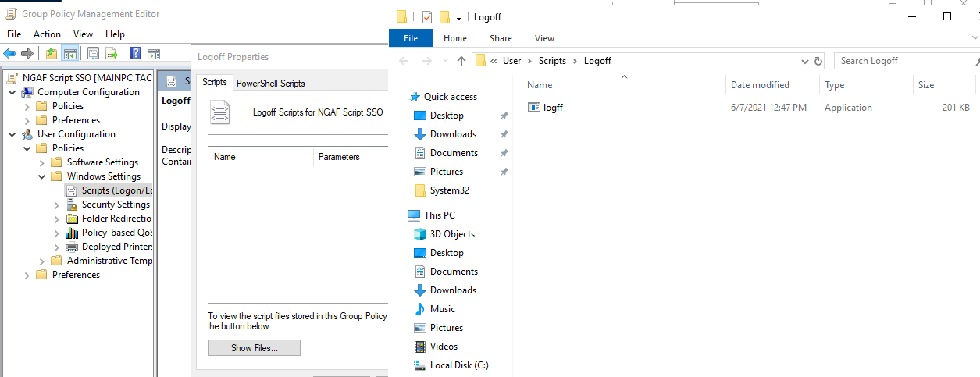Click the Up One Level folder icon
980x377 pixels.
pos(52,54)
